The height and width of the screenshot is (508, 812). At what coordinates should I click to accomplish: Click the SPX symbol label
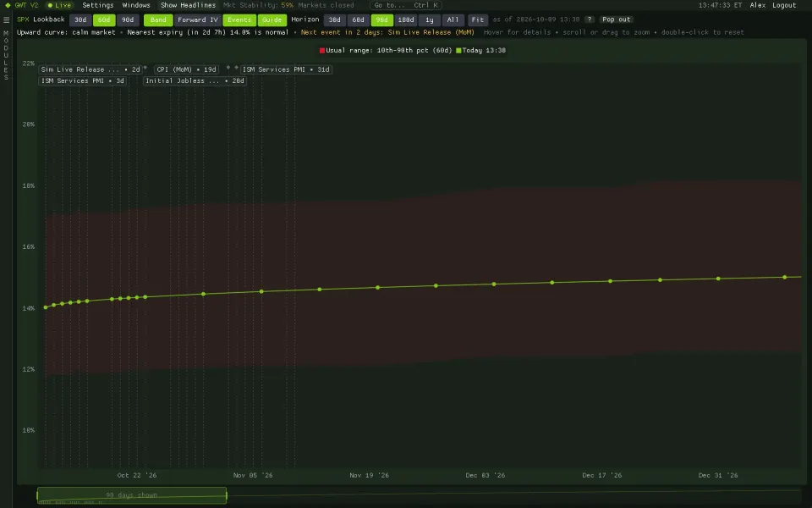pos(23,19)
